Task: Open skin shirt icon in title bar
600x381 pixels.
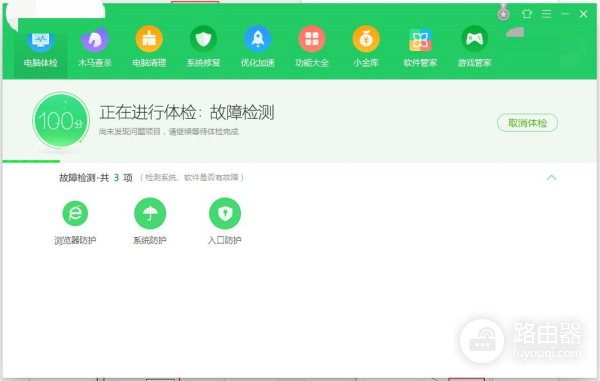Action: pyautogui.click(x=527, y=14)
